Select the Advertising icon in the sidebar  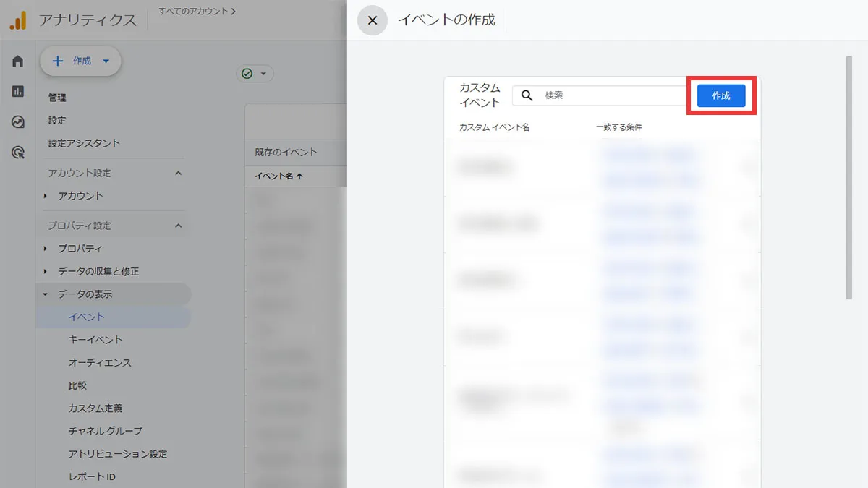[17, 152]
